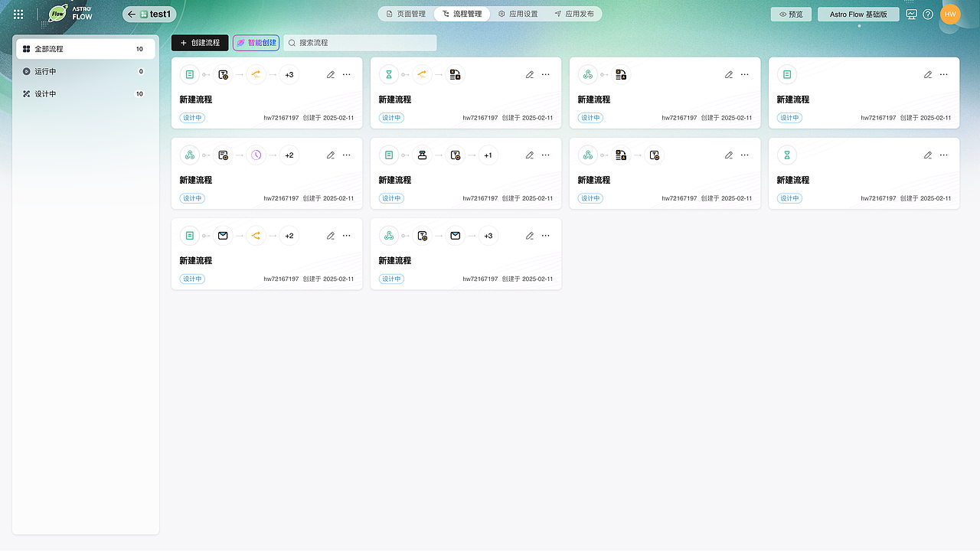Click the email node icon on a bottom-row card

[223, 235]
